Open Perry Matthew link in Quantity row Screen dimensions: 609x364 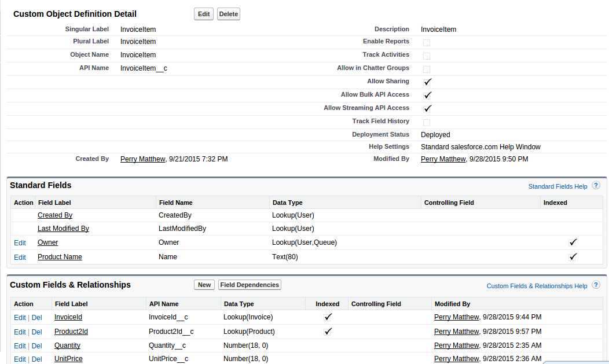pyautogui.click(x=456, y=345)
